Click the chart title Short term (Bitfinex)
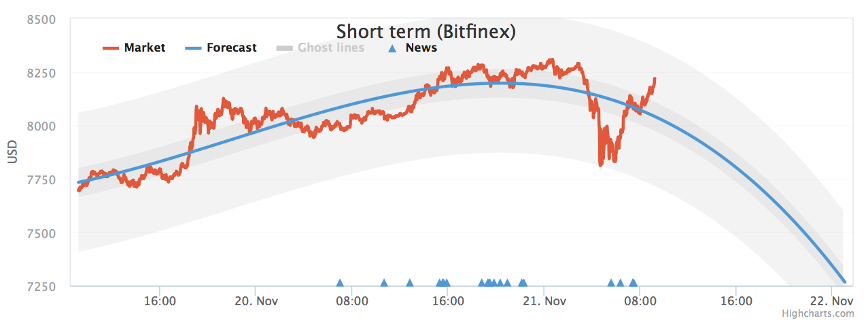Viewport: 868px width, 329px height. click(426, 31)
